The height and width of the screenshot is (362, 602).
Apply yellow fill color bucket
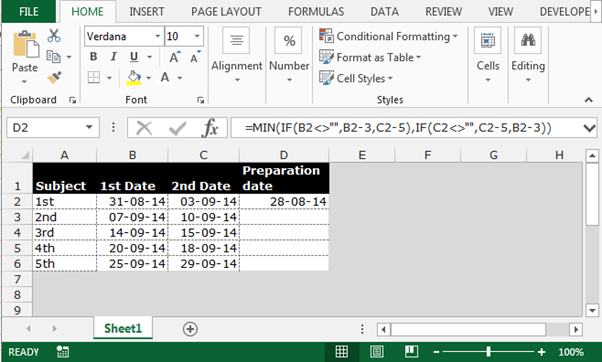click(134, 78)
